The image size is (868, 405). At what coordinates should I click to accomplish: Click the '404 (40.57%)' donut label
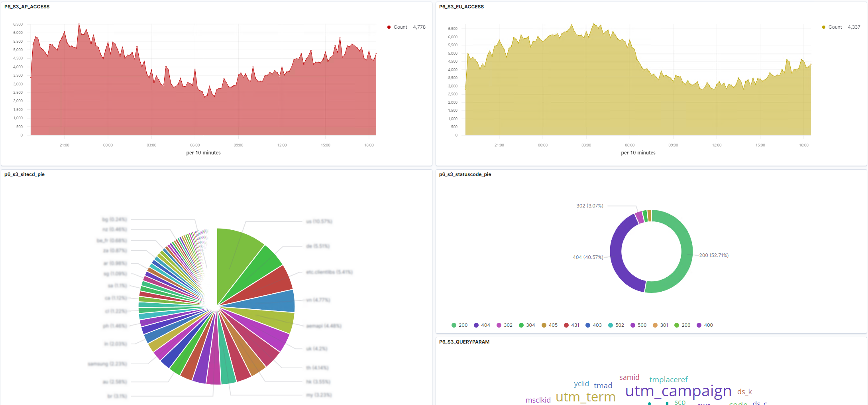coord(588,257)
